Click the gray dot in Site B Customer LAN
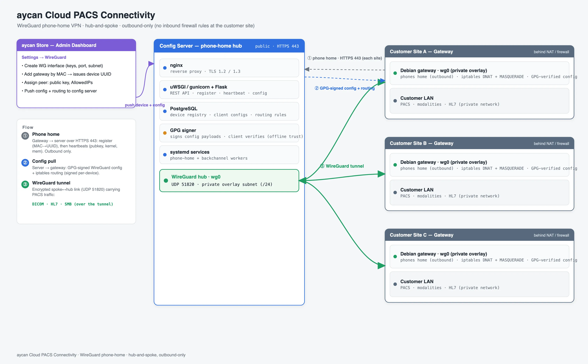The height and width of the screenshot is (364, 588). click(395, 193)
